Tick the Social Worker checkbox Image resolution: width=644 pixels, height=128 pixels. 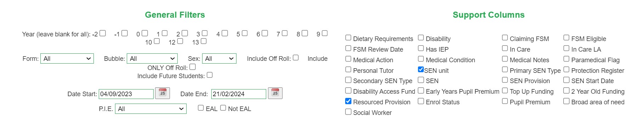pos(348,112)
